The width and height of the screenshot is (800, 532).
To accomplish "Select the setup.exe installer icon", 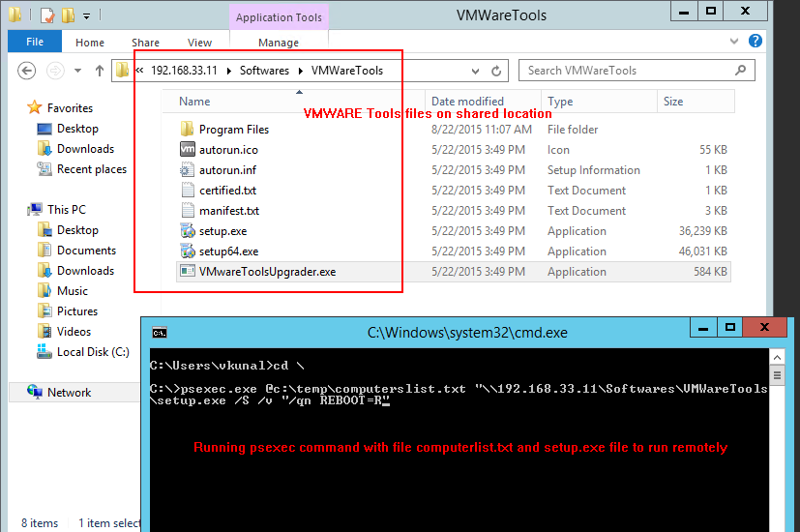I will click(188, 230).
